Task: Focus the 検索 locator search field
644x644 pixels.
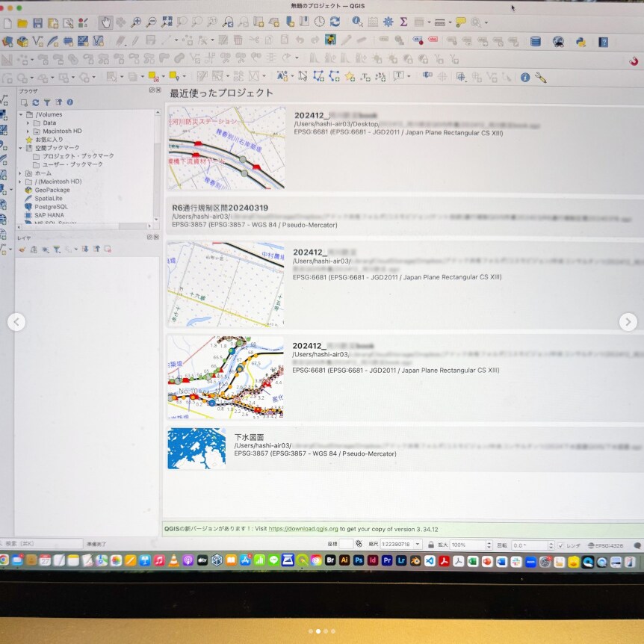Action: (x=41, y=544)
